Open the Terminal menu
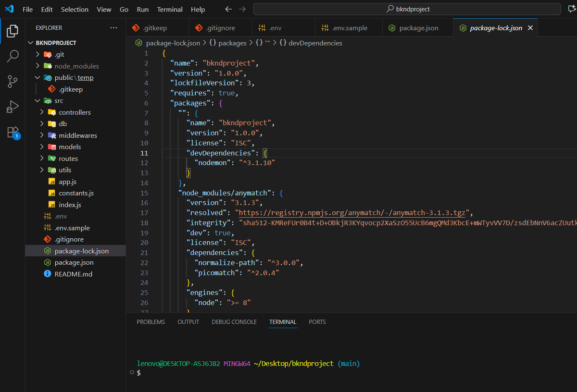This screenshot has height=392, width=577. tap(170, 9)
